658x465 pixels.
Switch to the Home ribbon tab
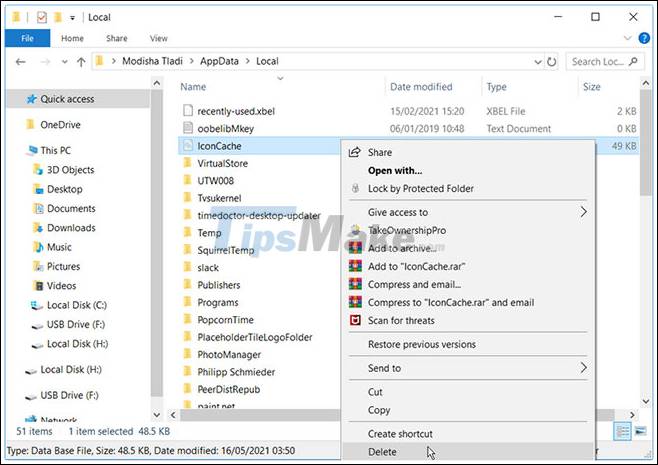pyautogui.click(x=72, y=38)
